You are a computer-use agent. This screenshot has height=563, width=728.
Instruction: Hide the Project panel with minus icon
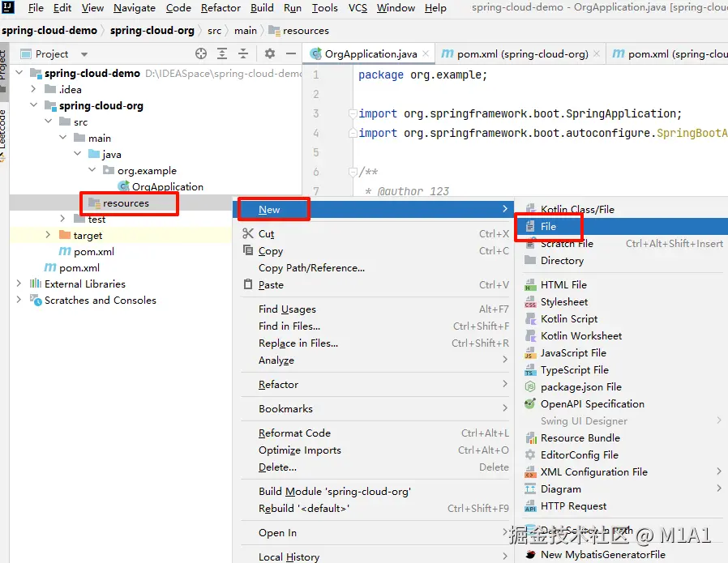click(x=291, y=53)
